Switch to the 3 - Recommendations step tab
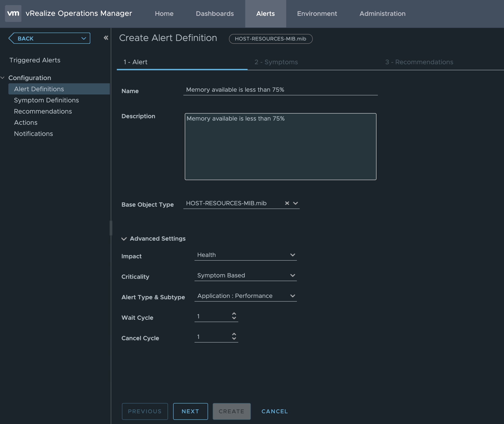The height and width of the screenshot is (424, 504). click(419, 62)
